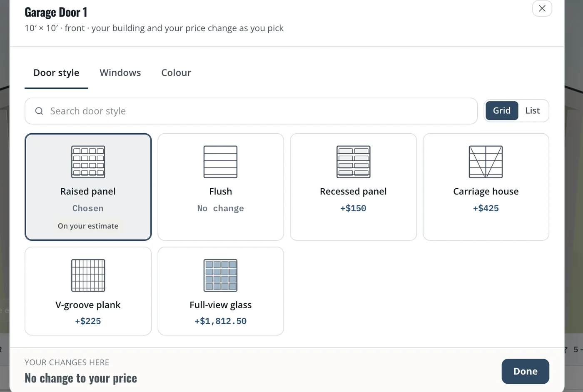
Task: Choose the Flush door style icon
Action: click(x=220, y=162)
